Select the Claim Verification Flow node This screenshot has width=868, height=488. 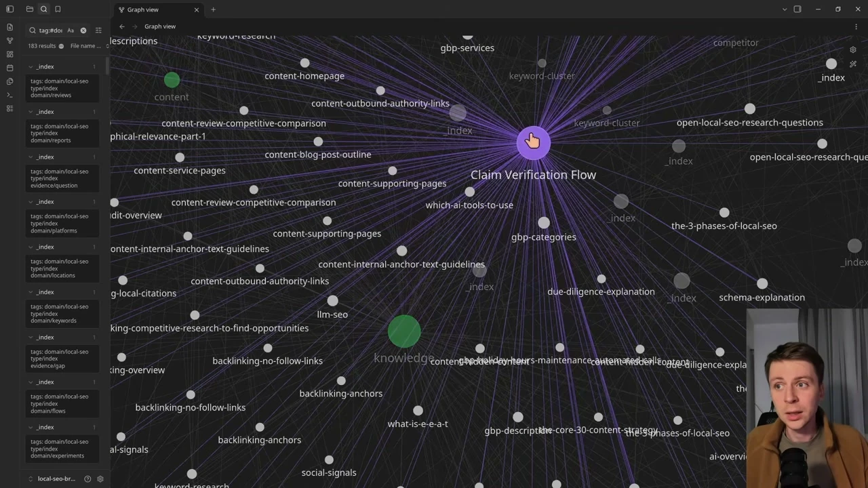tap(533, 142)
